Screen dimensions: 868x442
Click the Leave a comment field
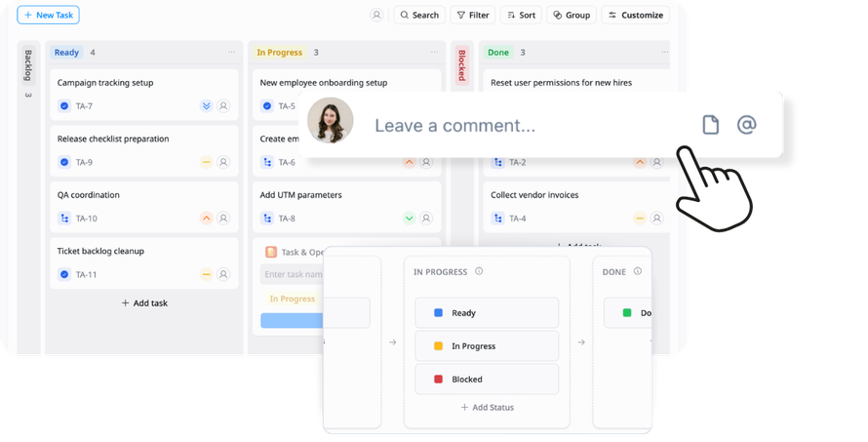pos(455,126)
